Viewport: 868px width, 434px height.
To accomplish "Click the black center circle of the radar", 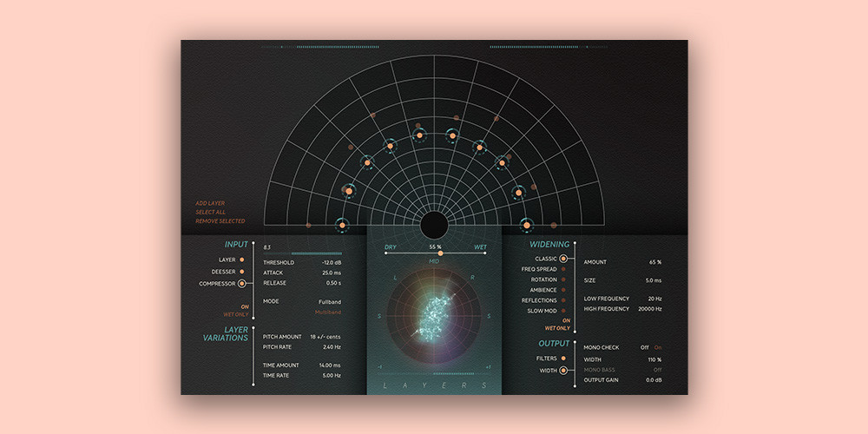I will [x=434, y=225].
